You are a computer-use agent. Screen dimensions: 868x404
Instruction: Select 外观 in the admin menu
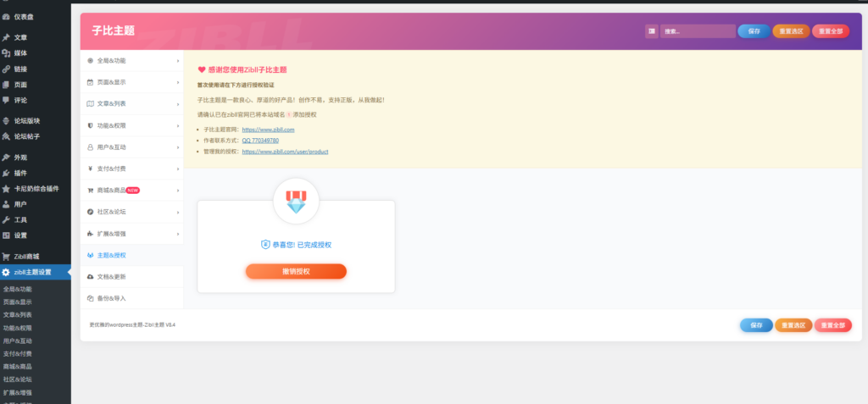(20, 158)
